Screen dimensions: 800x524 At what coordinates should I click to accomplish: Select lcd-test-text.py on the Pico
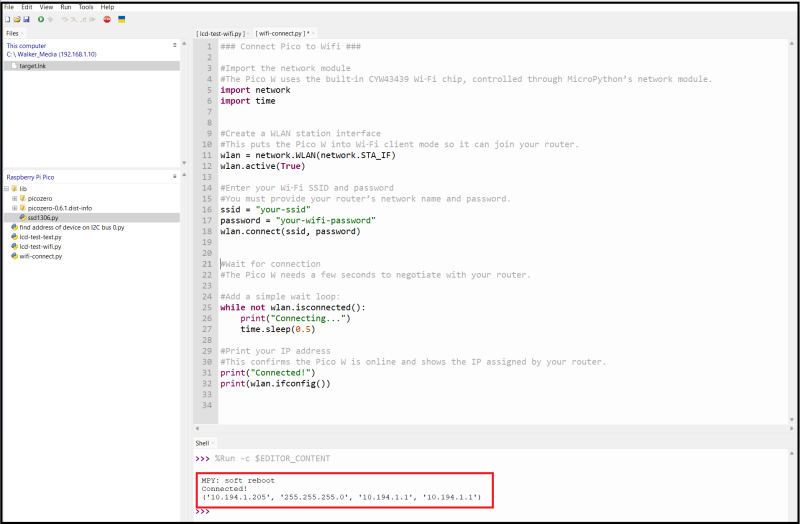[x=92, y=237]
